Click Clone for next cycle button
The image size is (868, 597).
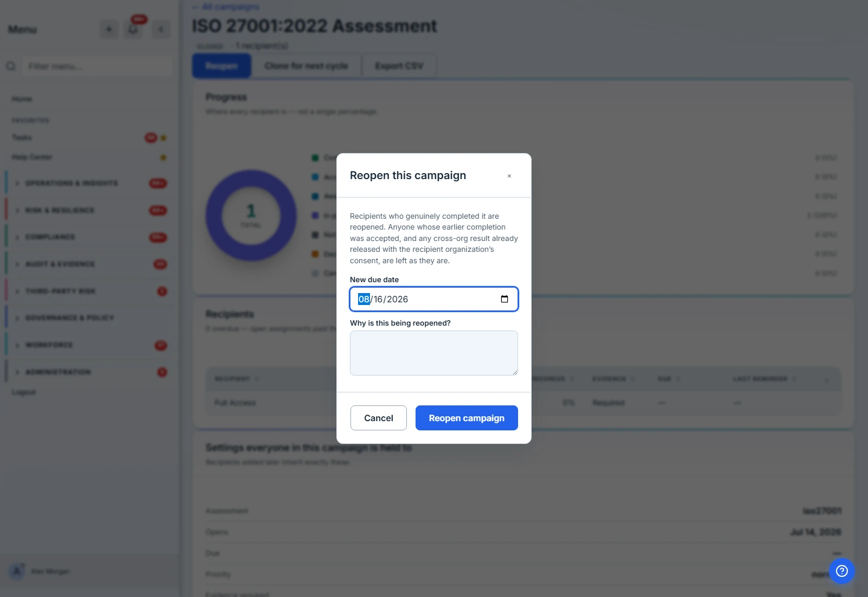click(x=306, y=66)
